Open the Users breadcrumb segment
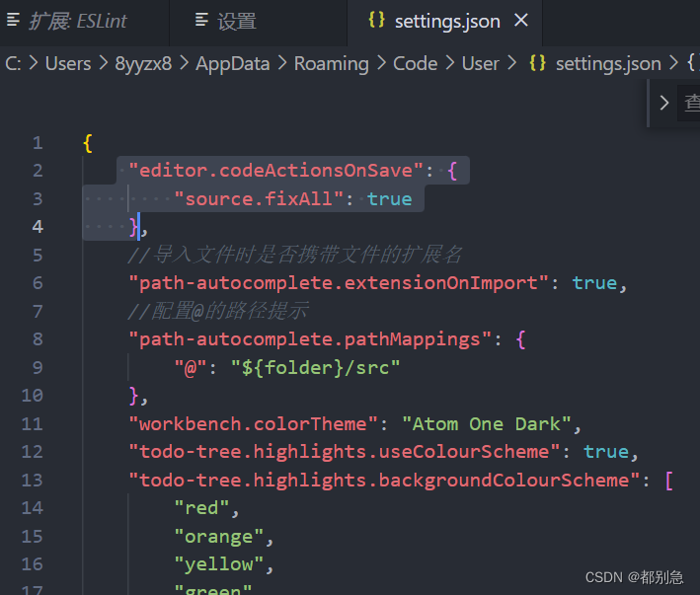This screenshot has height=595, width=700. [68, 64]
